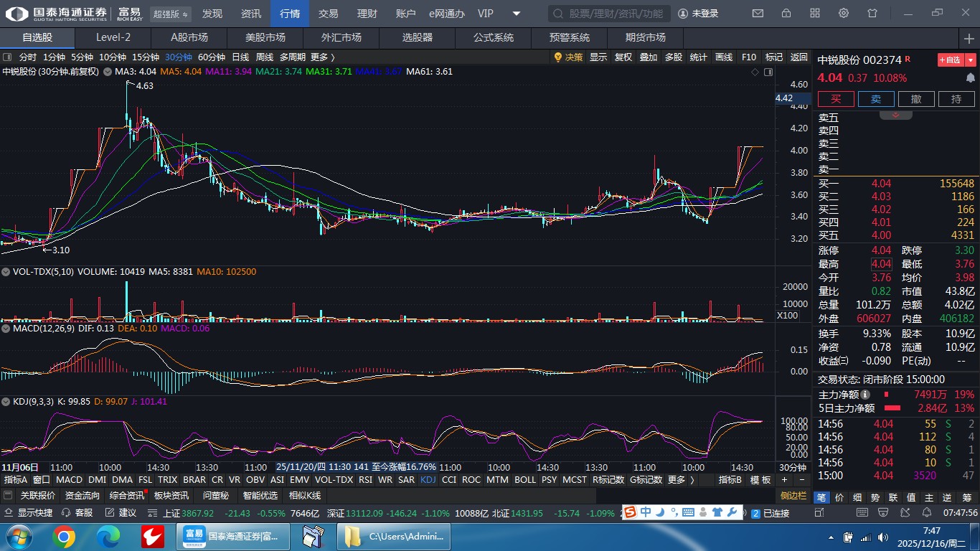Click the 决策 lightbulb decision button

click(567, 57)
